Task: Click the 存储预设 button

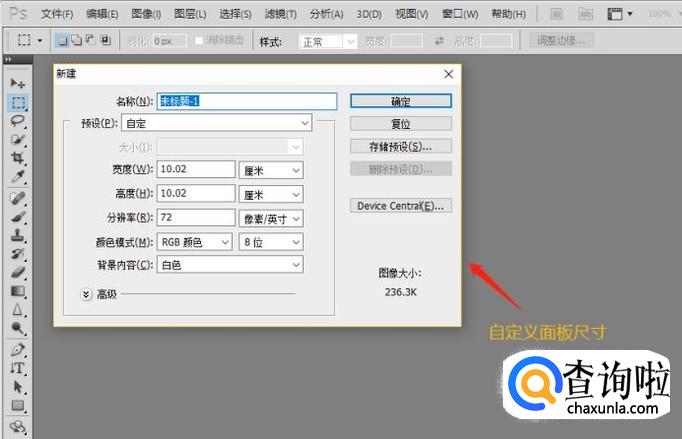Action: pyautogui.click(x=400, y=146)
